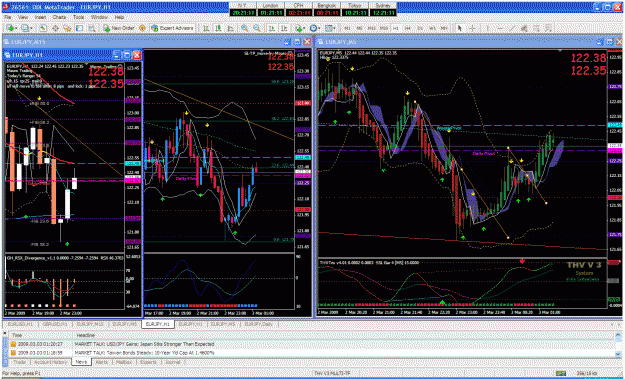Open the Insert menu

coord(40,18)
